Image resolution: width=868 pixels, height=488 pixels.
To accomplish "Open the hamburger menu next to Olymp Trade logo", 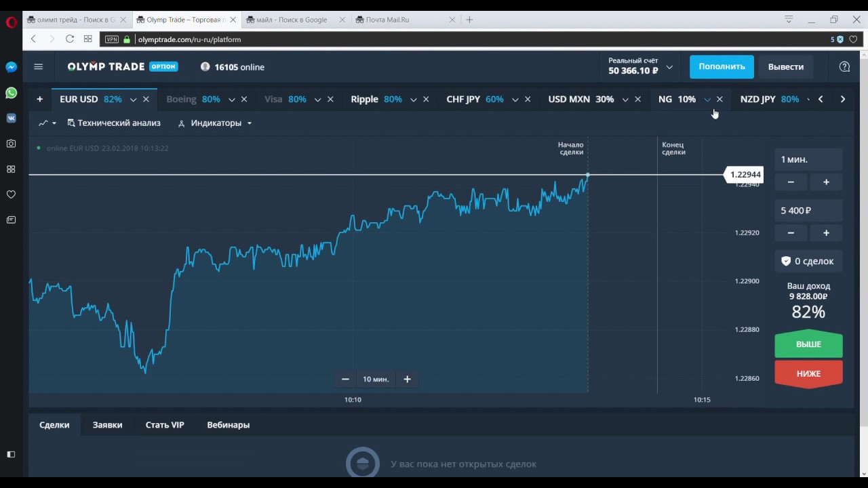I will tap(38, 66).
